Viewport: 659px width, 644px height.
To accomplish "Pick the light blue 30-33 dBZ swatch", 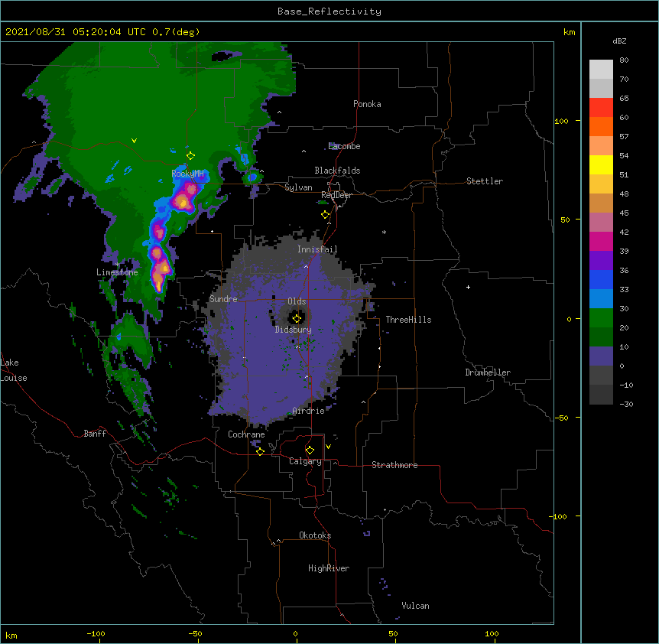I will click(x=601, y=299).
